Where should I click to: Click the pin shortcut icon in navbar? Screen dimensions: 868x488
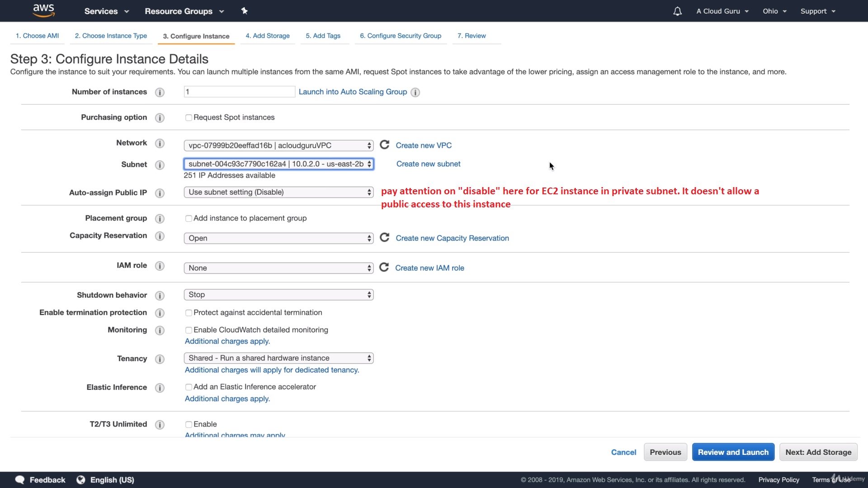pyautogui.click(x=244, y=11)
